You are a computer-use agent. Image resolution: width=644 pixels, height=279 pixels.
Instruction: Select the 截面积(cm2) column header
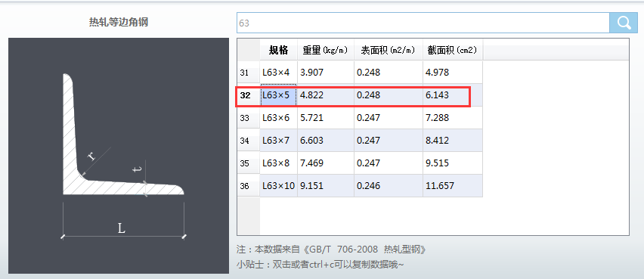(x=453, y=50)
